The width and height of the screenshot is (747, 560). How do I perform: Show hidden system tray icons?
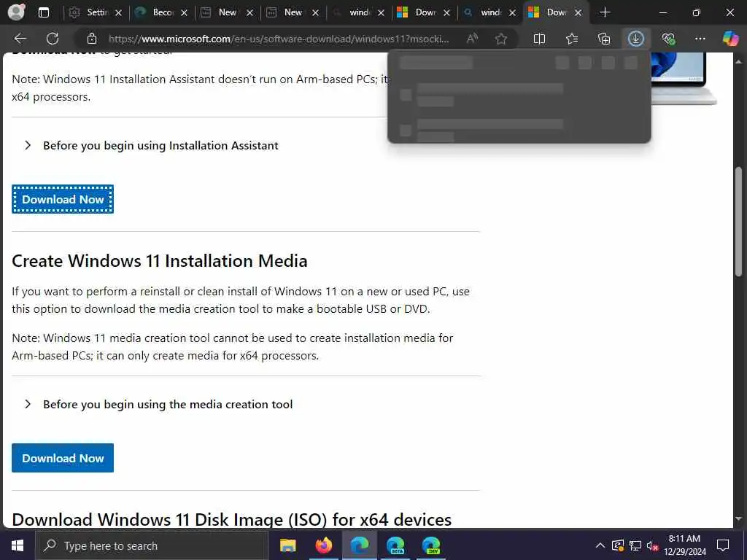(x=600, y=545)
